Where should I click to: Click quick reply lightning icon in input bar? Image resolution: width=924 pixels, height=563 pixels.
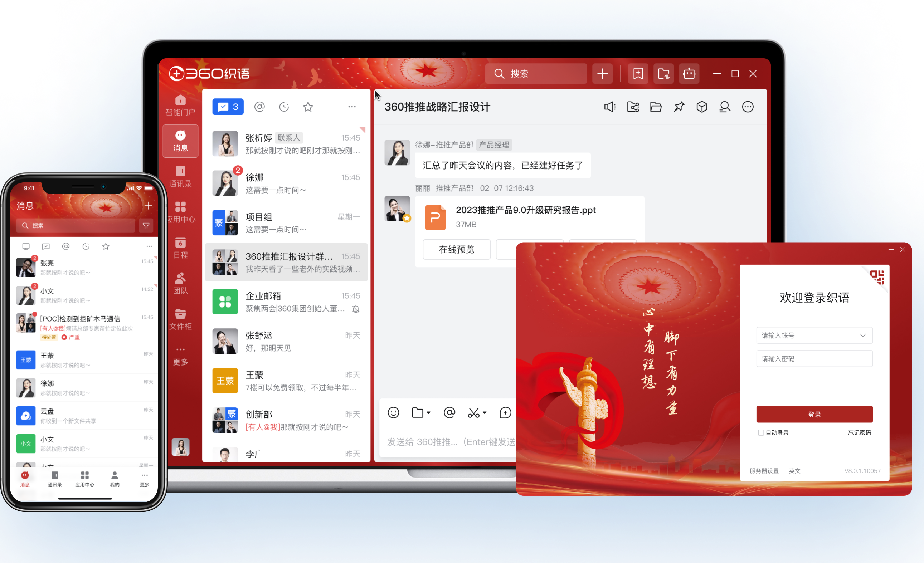point(505,413)
